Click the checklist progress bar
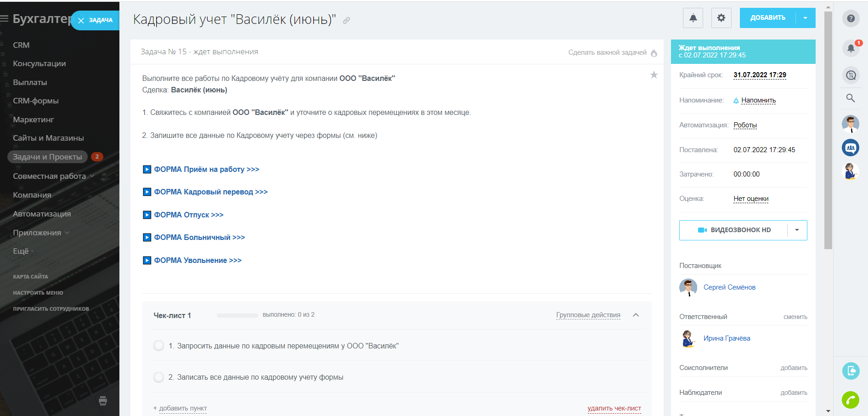Image resolution: width=868 pixels, height=416 pixels. (237, 315)
